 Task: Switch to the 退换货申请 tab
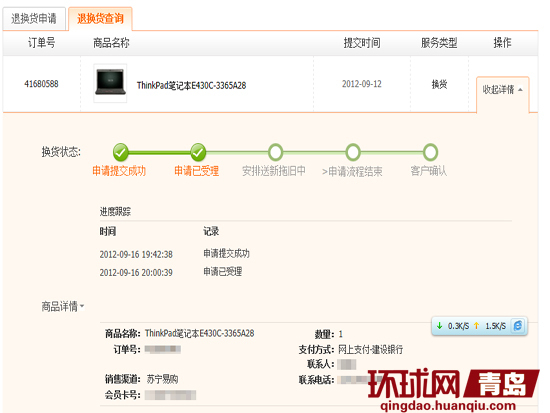click(34, 19)
